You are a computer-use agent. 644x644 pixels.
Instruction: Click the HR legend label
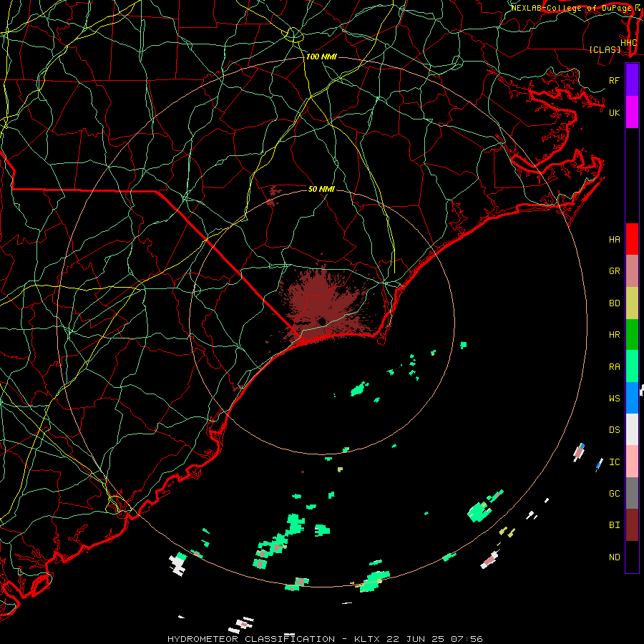614,335
